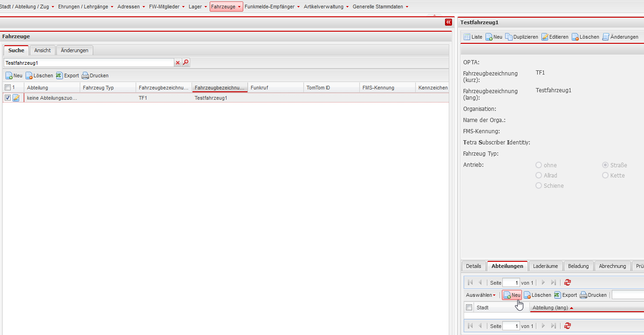The height and width of the screenshot is (335, 644).
Task: Open the edit icon in the TF1 row
Action: coord(16,98)
